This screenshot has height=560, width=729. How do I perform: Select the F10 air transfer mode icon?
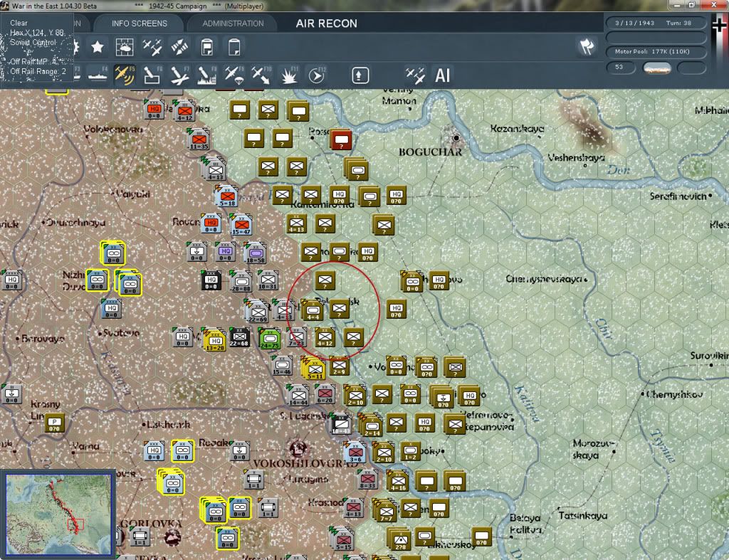261,75
